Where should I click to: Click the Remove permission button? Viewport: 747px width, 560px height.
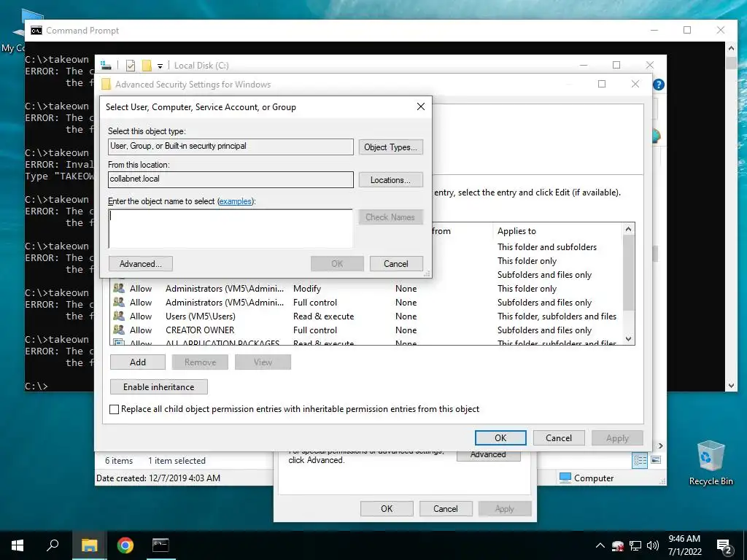[x=200, y=362]
